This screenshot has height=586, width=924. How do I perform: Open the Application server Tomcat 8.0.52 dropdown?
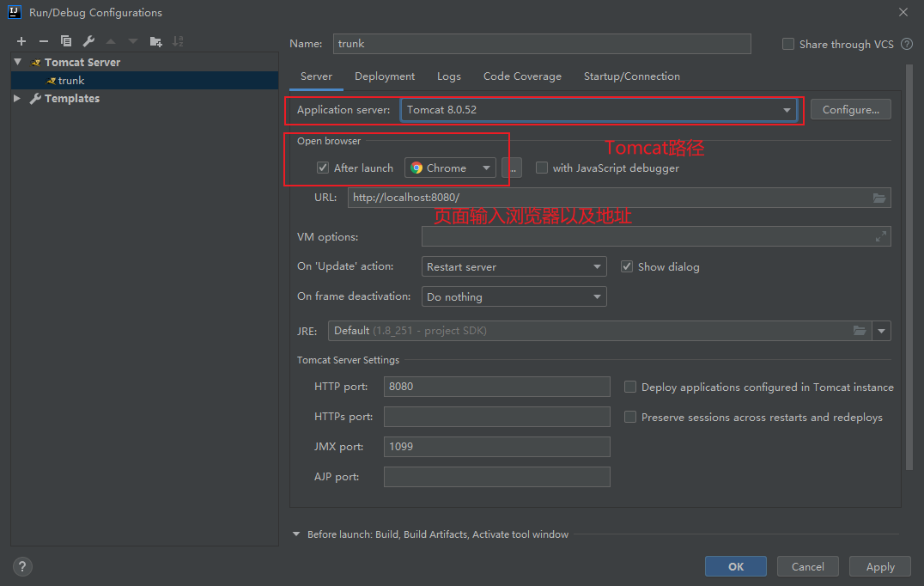click(x=599, y=110)
